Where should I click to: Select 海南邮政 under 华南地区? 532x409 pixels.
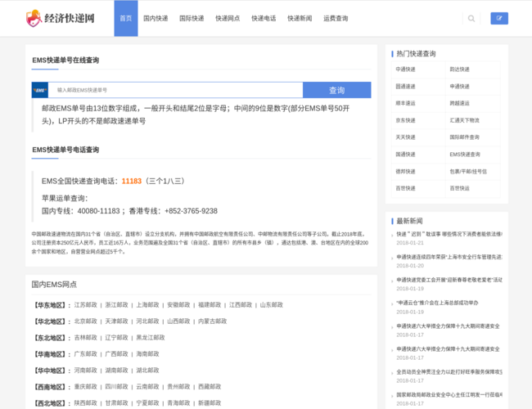[147, 353]
